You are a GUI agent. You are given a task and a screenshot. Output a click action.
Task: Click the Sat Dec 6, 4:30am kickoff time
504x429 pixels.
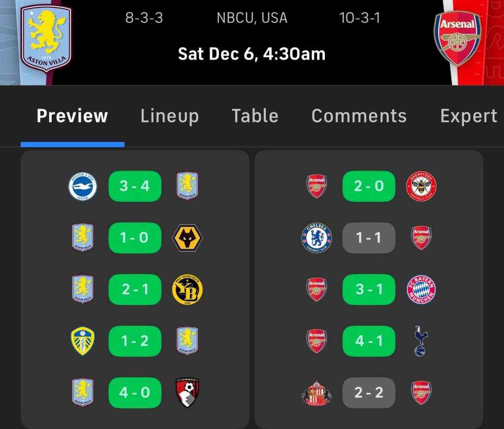[252, 53]
